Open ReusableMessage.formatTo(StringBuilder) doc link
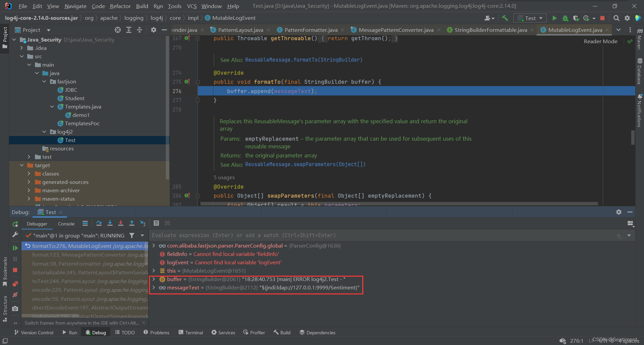644x345 pixels. [x=304, y=60]
